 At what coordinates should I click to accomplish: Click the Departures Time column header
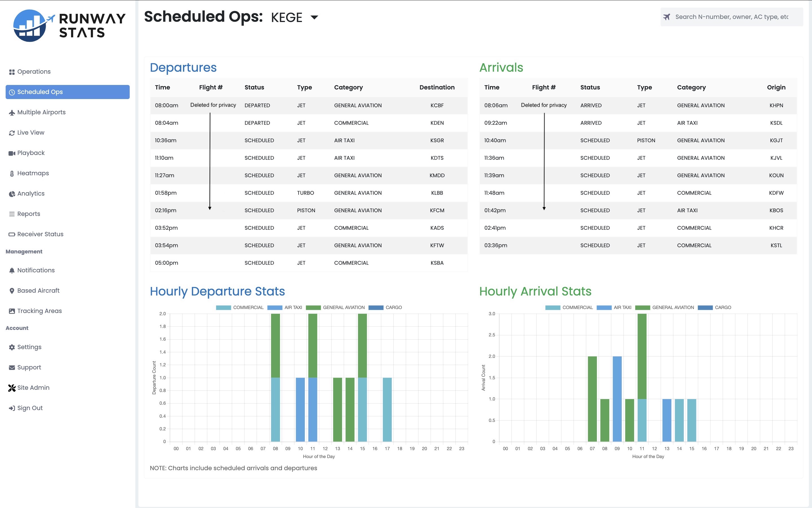click(x=162, y=87)
